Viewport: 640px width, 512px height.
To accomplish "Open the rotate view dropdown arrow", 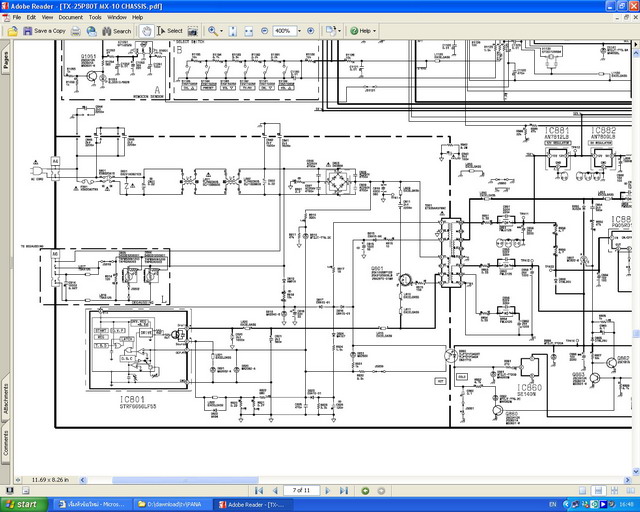I will point(339,31).
